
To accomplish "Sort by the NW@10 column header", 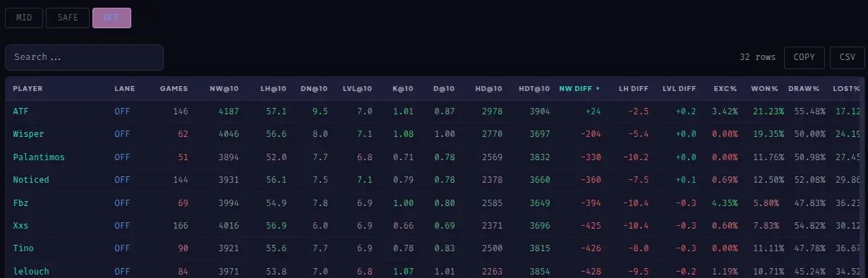I will coord(224,89).
